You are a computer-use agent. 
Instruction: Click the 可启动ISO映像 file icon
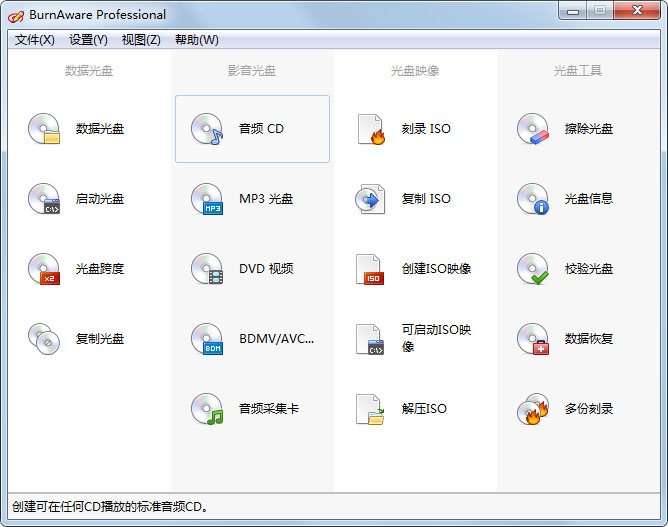(x=370, y=339)
